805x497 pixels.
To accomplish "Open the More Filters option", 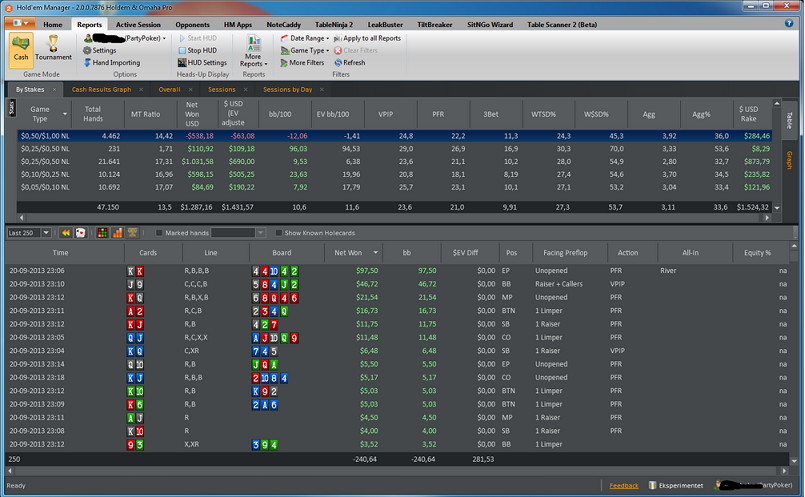I will pyautogui.click(x=302, y=63).
